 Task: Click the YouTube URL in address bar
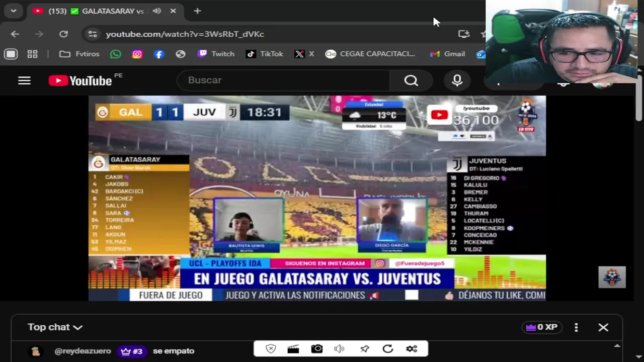click(x=185, y=34)
